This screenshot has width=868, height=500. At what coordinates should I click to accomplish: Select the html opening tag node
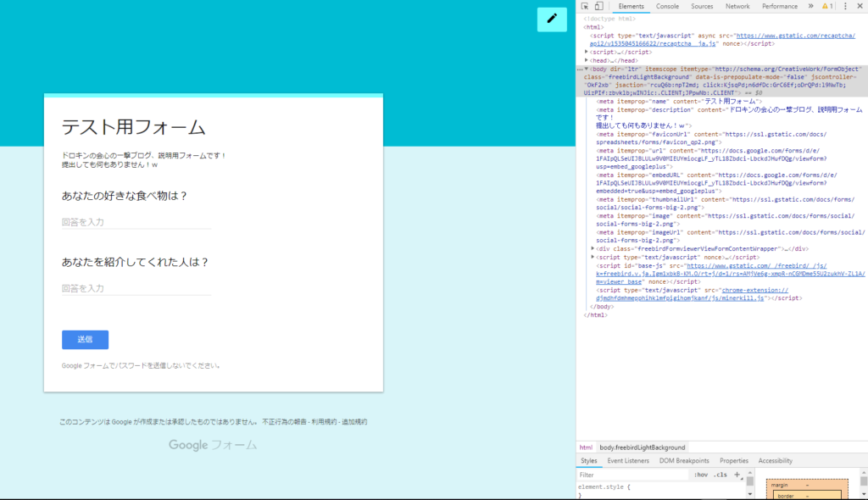coord(593,27)
